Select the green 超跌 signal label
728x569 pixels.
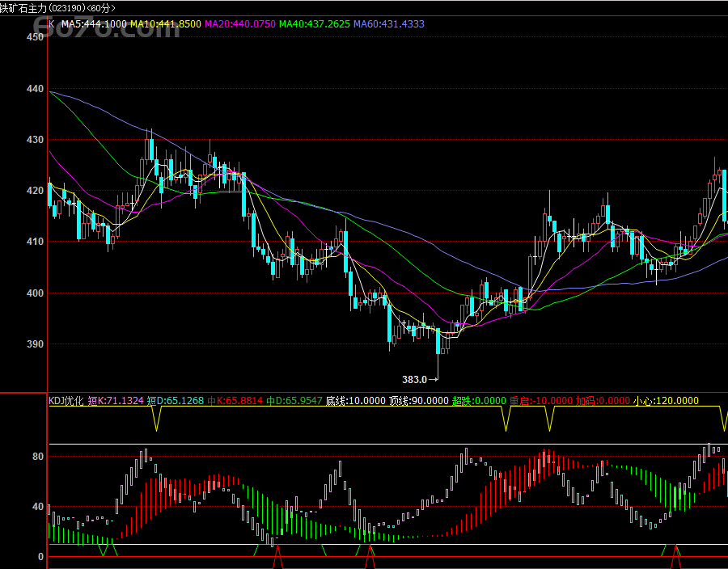click(479, 400)
